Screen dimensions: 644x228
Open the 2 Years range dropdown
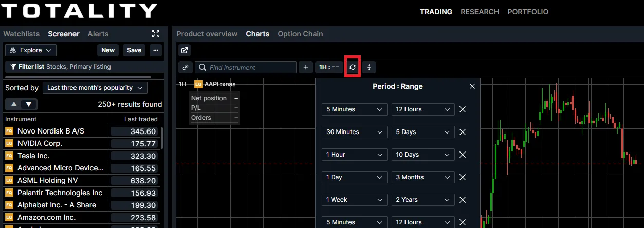click(423, 200)
